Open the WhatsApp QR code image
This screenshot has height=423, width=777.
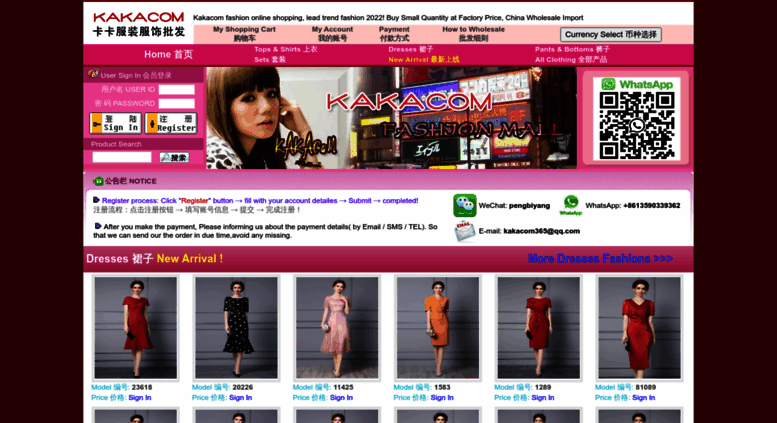point(637,119)
